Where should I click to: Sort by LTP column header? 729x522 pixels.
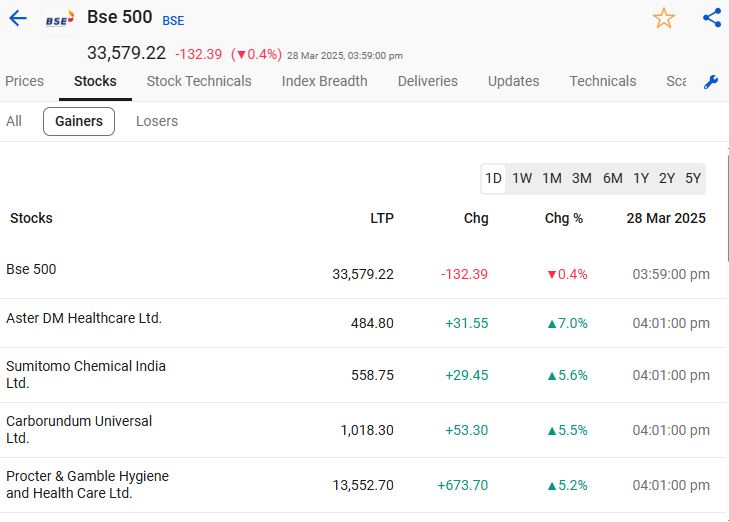pos(382,218)
